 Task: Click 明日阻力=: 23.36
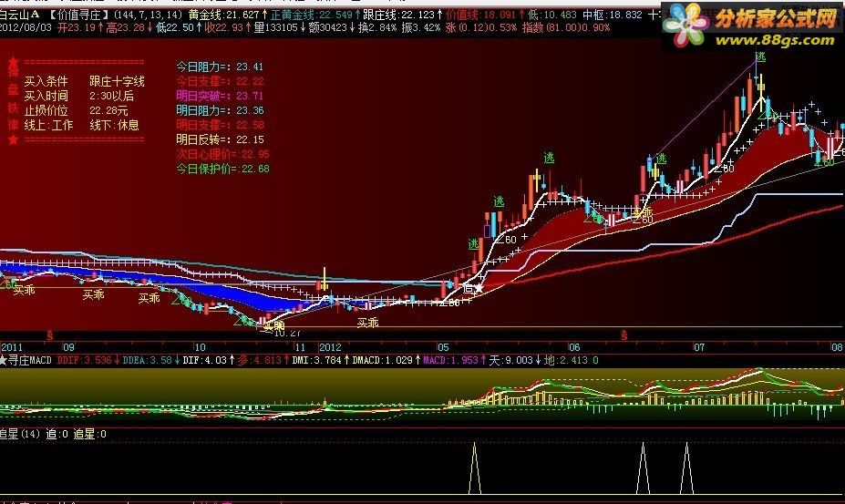[x=220, y=110]
